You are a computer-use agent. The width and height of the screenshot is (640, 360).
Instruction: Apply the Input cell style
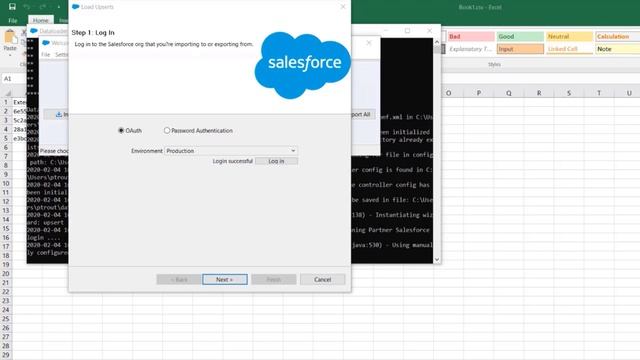click(x=520, y=49)
